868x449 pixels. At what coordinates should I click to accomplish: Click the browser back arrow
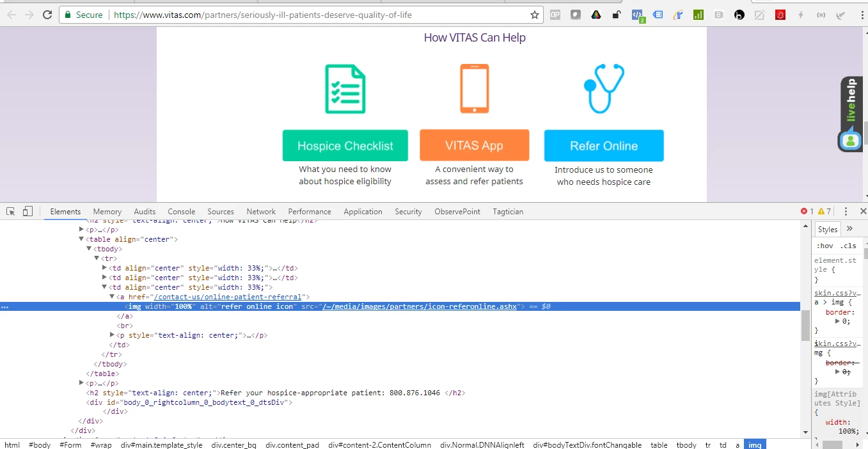(12, 15)
